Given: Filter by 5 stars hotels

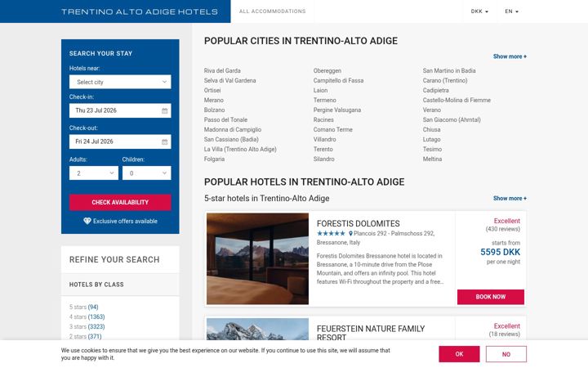Looking at the screenshot, I should coord(83,307).
